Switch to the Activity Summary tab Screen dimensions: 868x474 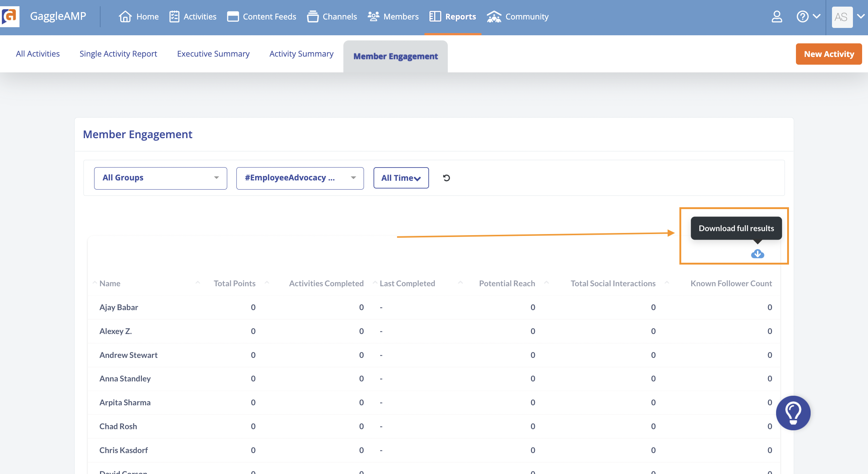point(301,54)
